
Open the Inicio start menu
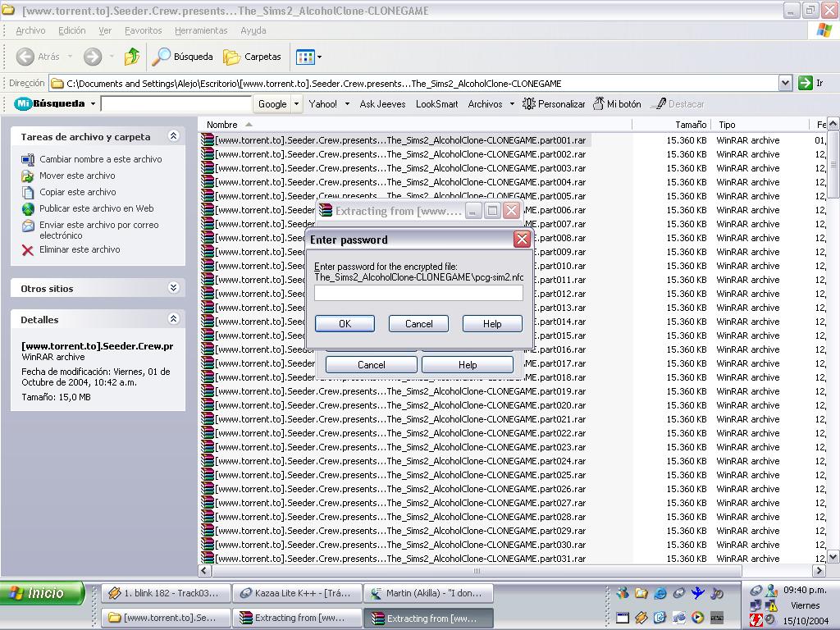pyautogui.click(x=43, y=593)
